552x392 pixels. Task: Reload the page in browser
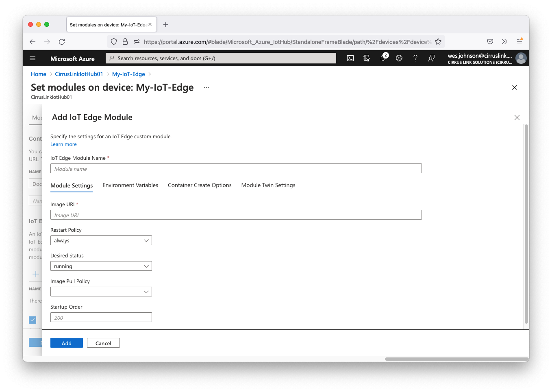pyautogui.click(x=62, y=41)
